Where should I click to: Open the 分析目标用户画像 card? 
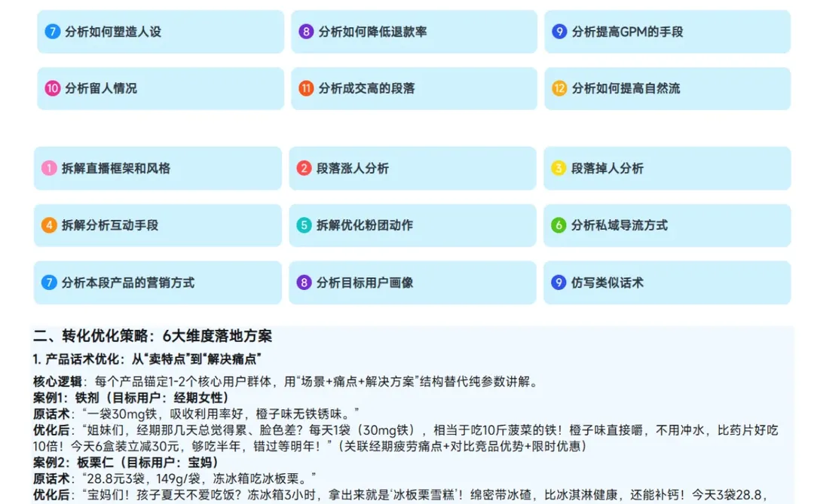click(412, 283)
